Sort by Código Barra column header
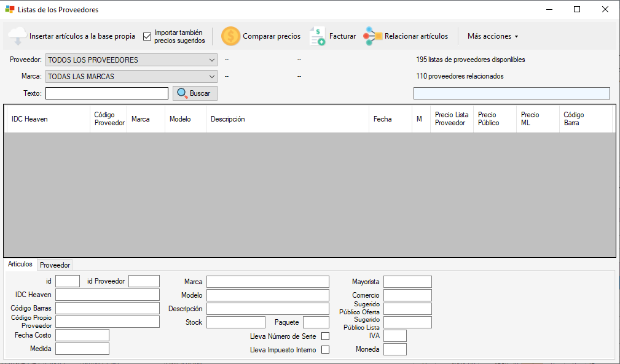This screenshot has height=364, width=620. pyautogui.click(x=586, y=119)
